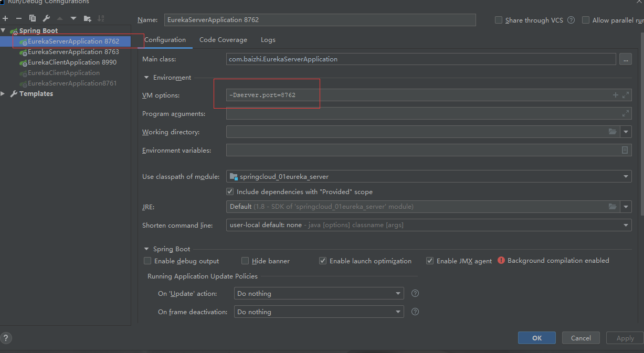Expand the Program arguments field editor

click(626, 113)
